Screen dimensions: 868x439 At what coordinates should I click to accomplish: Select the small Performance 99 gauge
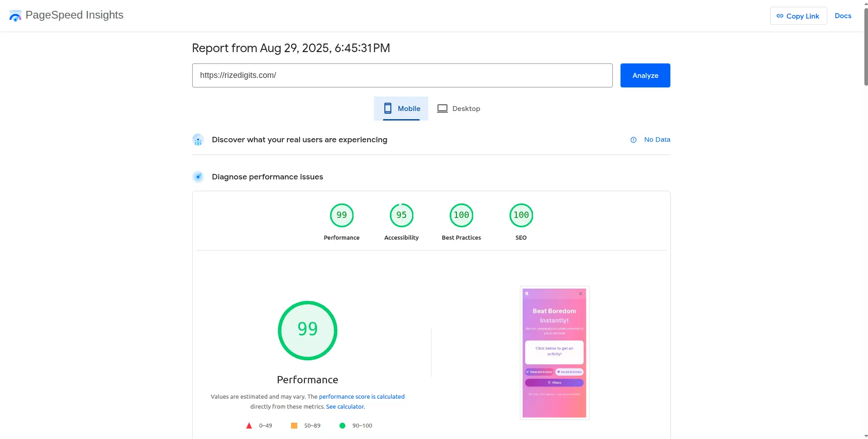coord(341,215)
